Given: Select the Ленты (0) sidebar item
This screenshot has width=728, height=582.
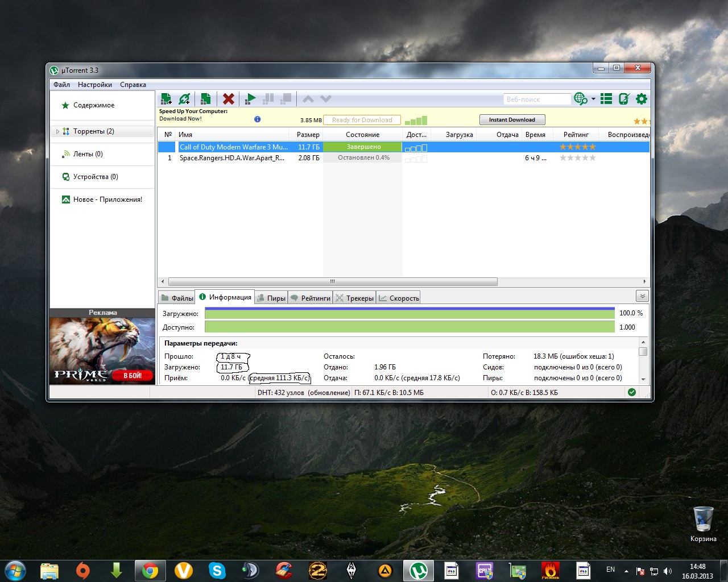Looking at the screenshot, I should pos(88,154).
